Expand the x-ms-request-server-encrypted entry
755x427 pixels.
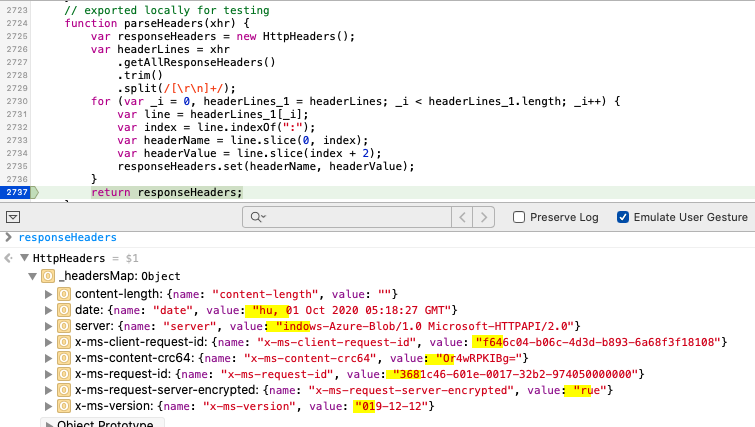[x=48, y=390]
